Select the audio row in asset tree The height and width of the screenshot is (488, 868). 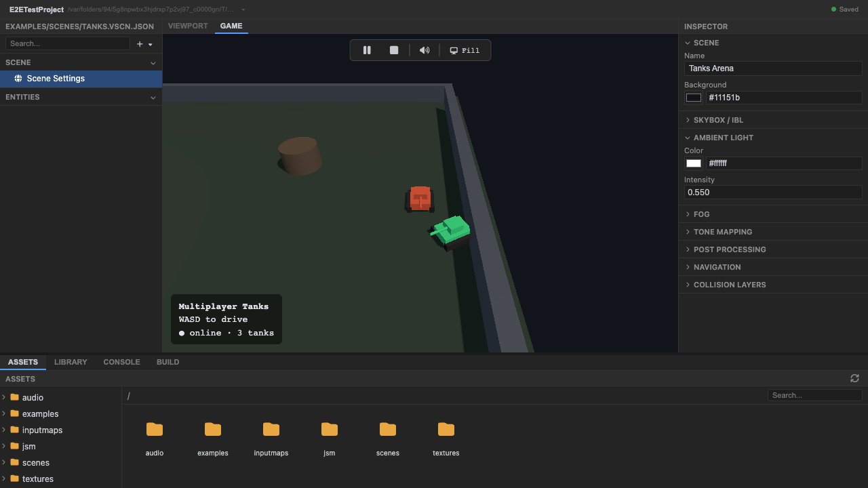(61, 397)
